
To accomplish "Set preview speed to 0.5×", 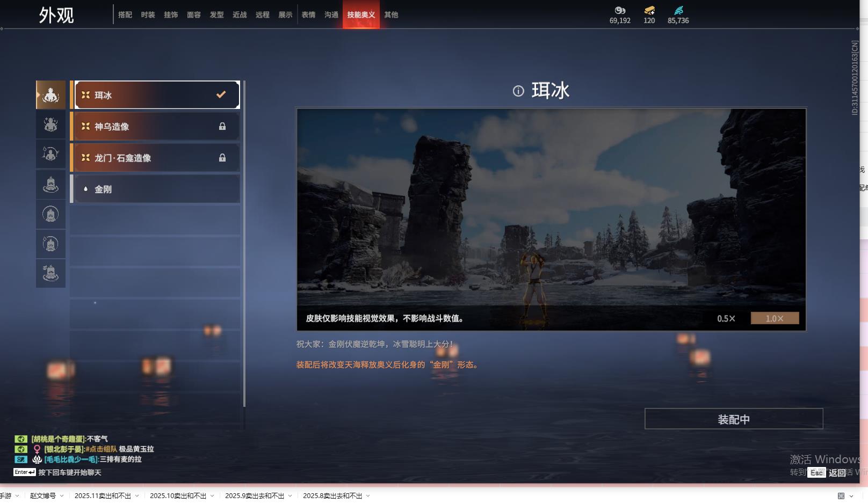I will click(726, 318).
